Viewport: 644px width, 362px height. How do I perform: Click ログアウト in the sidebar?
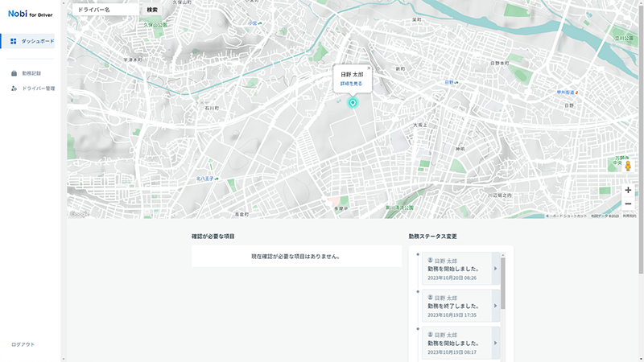click(x=23, y=344)
